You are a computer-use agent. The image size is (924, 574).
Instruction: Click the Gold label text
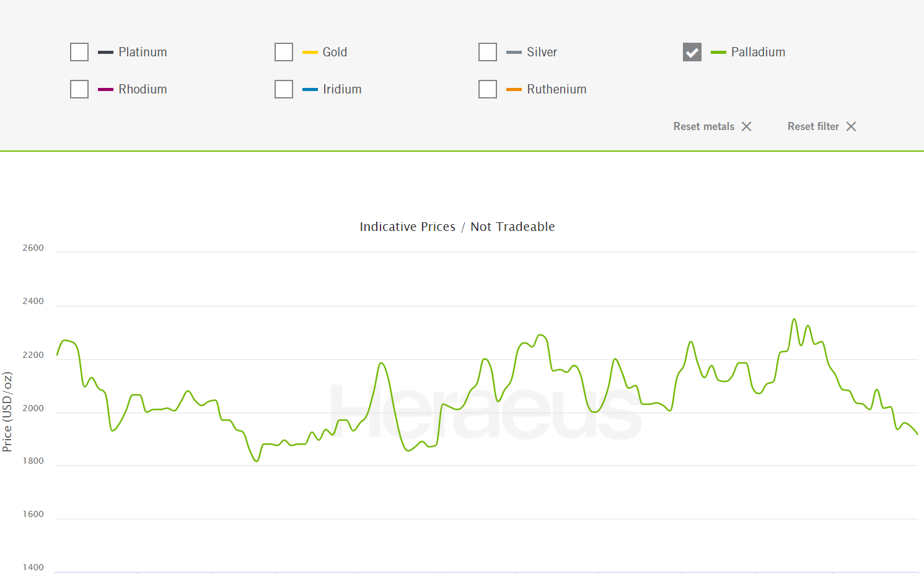pos(335,52)
